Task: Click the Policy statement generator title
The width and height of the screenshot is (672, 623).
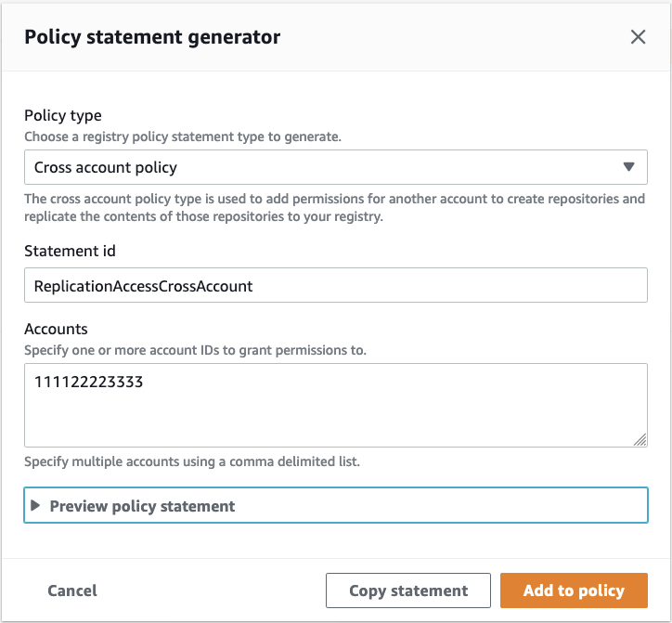Action: click(152, 37)
